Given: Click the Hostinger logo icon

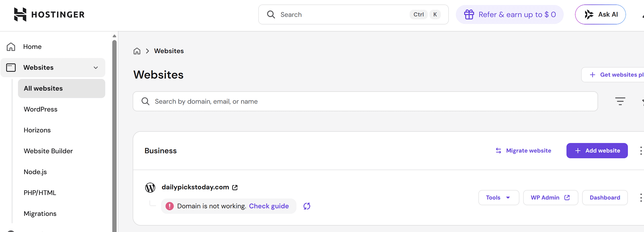Looking at the screenshot, I should pyautogui.click(x=20, y=14).
